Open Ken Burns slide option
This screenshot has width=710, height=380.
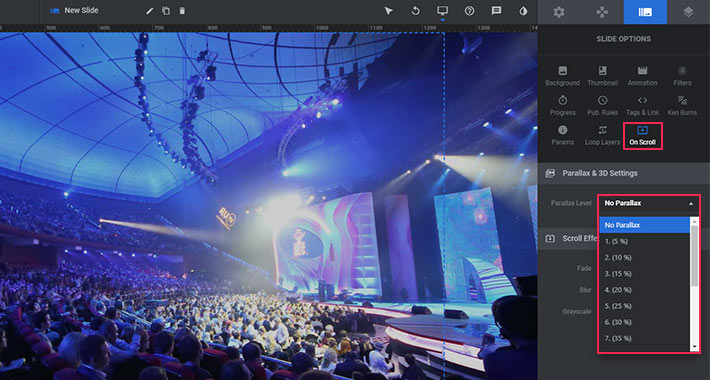tap(682, 106)
